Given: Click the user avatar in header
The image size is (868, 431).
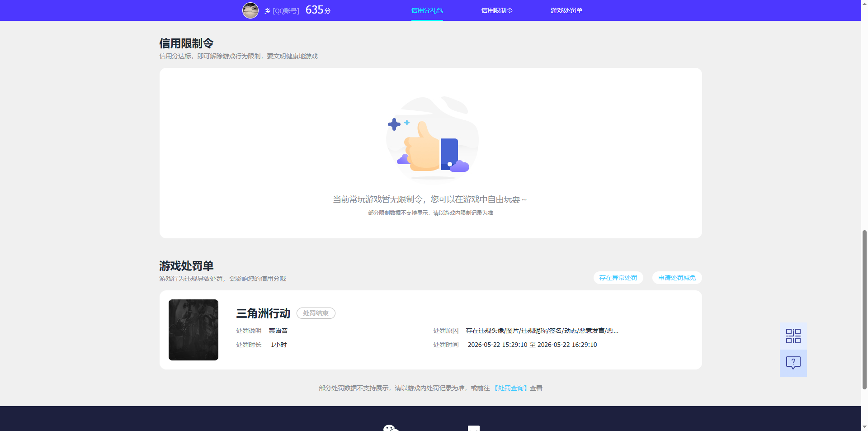Looking at the screenshot, I should tap(250, 10).
